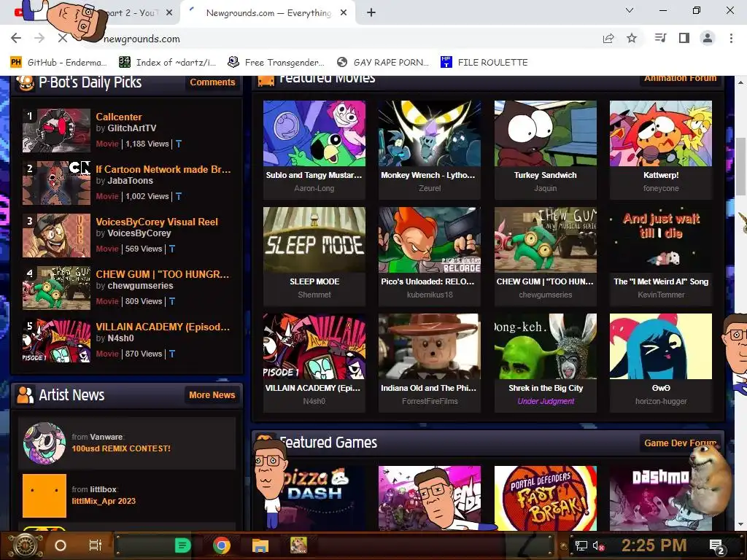Open the Chrome three-dot menu
This screenshot has height=560, width=747.
click(731, 38)
